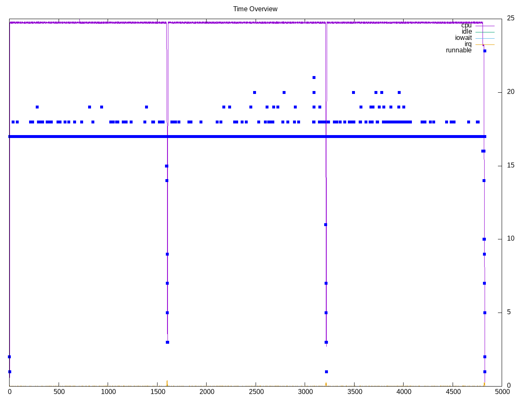Select the runnable point at value 1 near x=3200
Screen dimensions: 532x399
coord(326,372)
